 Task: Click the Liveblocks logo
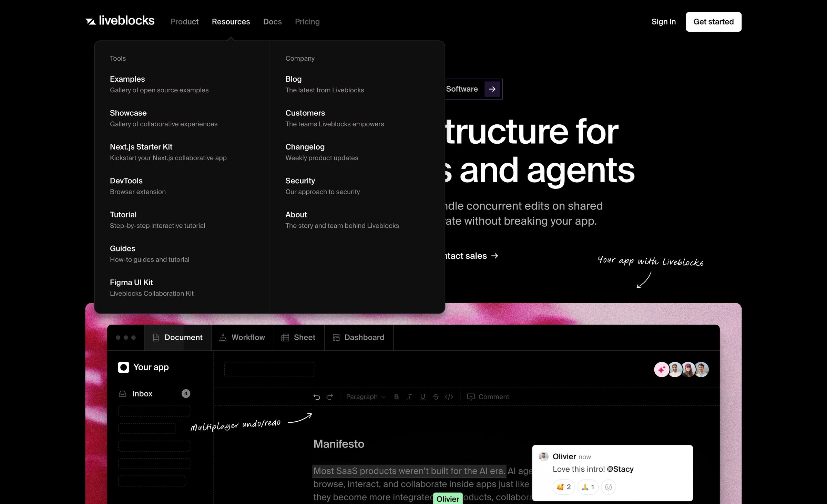(x=120, y=21)
